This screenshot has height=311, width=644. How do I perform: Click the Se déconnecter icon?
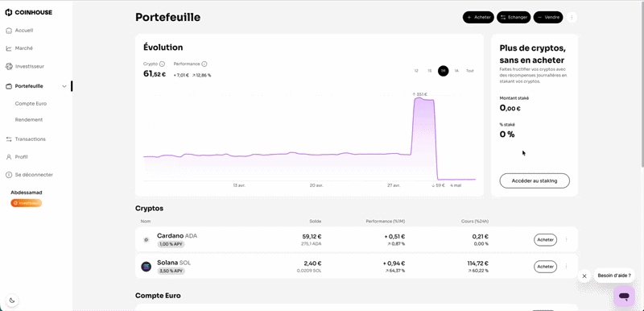coord(9,175)
